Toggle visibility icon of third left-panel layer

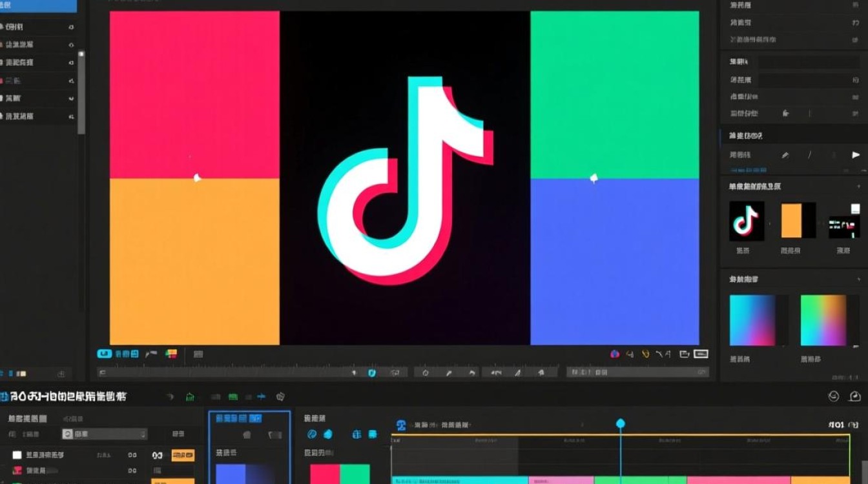click(x=70, y=63)
